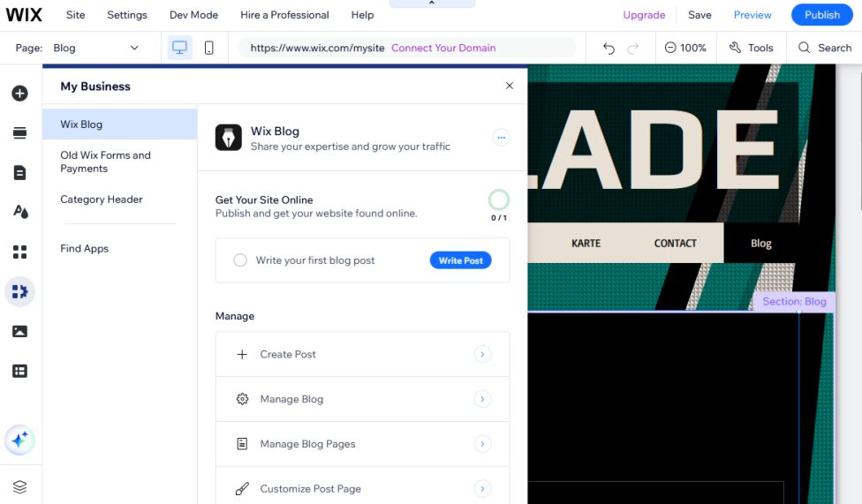The image size is (862, 504).
Task: Switch to mobile view icon
Action: pos(209,48)
